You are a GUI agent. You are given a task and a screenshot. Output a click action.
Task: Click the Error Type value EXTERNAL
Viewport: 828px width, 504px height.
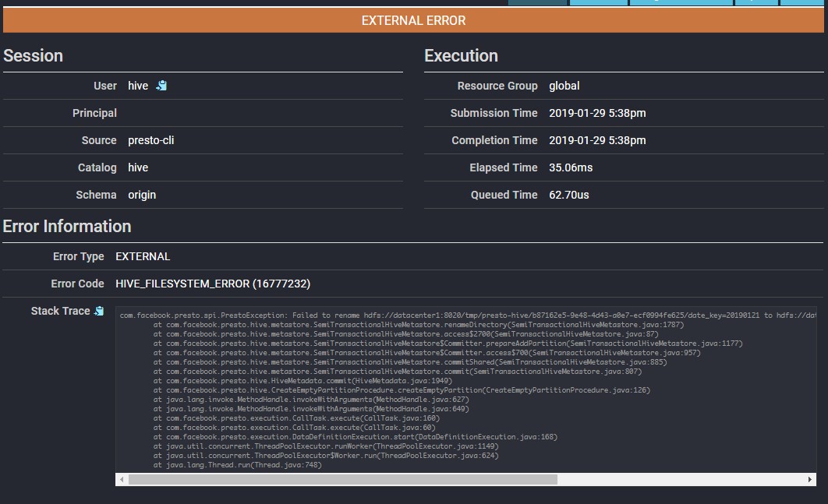click(143, 256)
